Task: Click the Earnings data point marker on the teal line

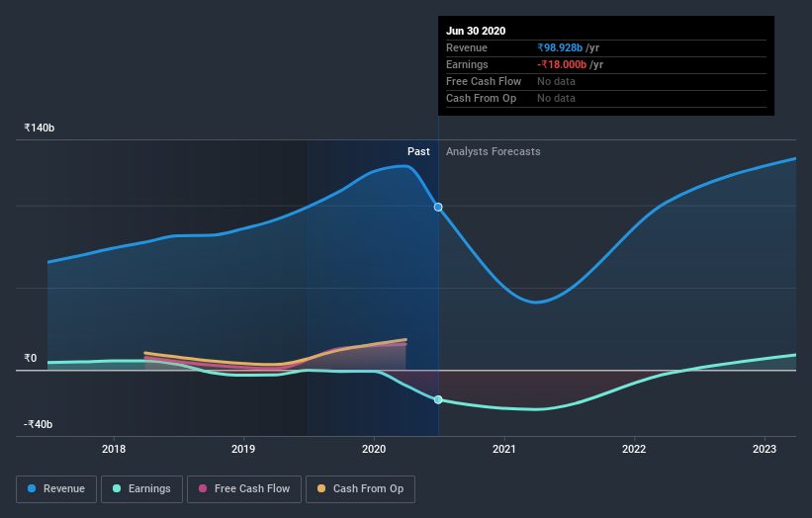Action: pyautogui.click(x=438, y=399)
